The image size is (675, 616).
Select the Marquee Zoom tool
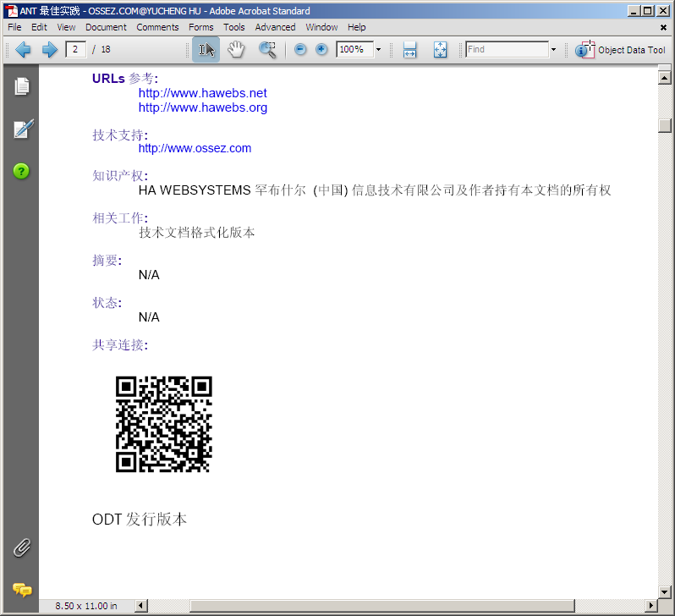coord(267,50)
